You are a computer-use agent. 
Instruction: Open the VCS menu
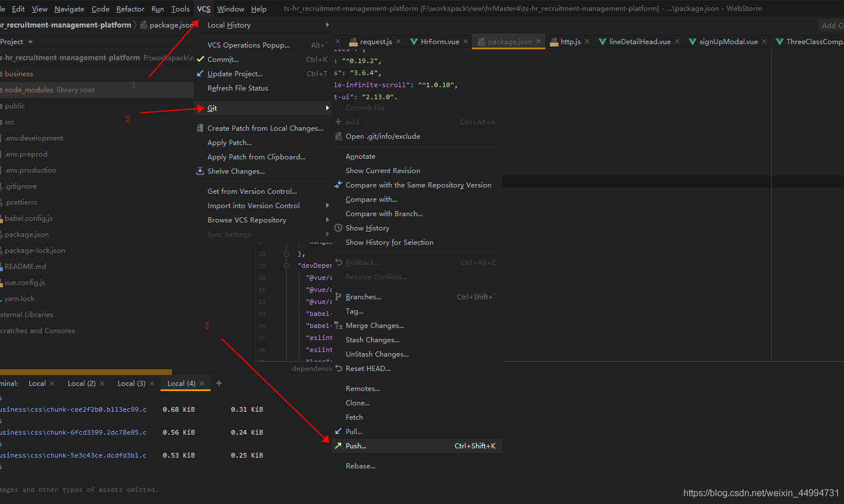(204, 9)
